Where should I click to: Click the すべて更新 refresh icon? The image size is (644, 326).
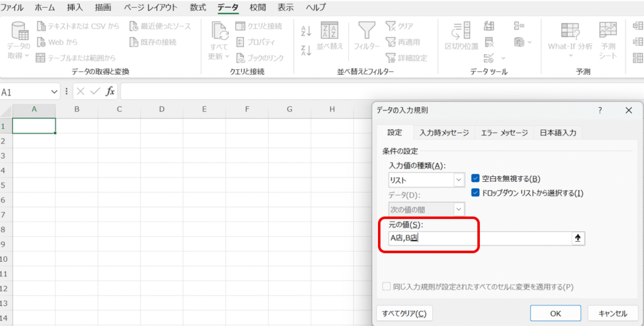(219, 33)
